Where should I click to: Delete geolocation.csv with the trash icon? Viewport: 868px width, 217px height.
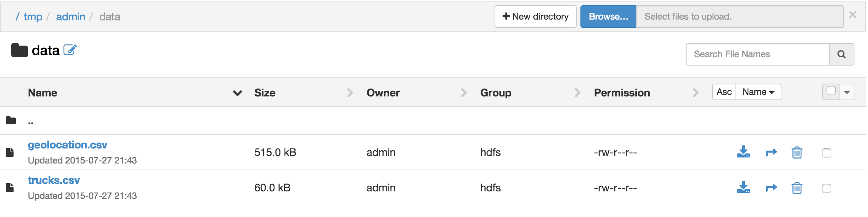[x=797, y=152]
